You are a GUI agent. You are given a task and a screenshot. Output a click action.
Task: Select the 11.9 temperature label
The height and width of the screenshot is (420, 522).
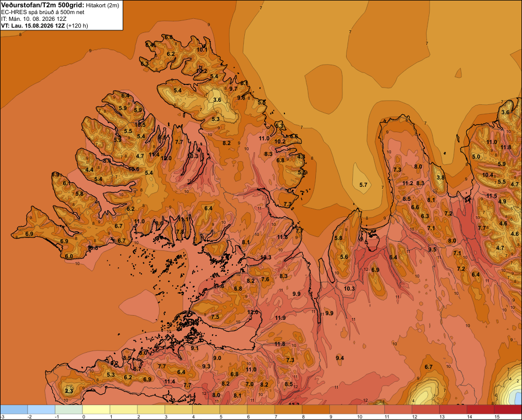(280, 318)
